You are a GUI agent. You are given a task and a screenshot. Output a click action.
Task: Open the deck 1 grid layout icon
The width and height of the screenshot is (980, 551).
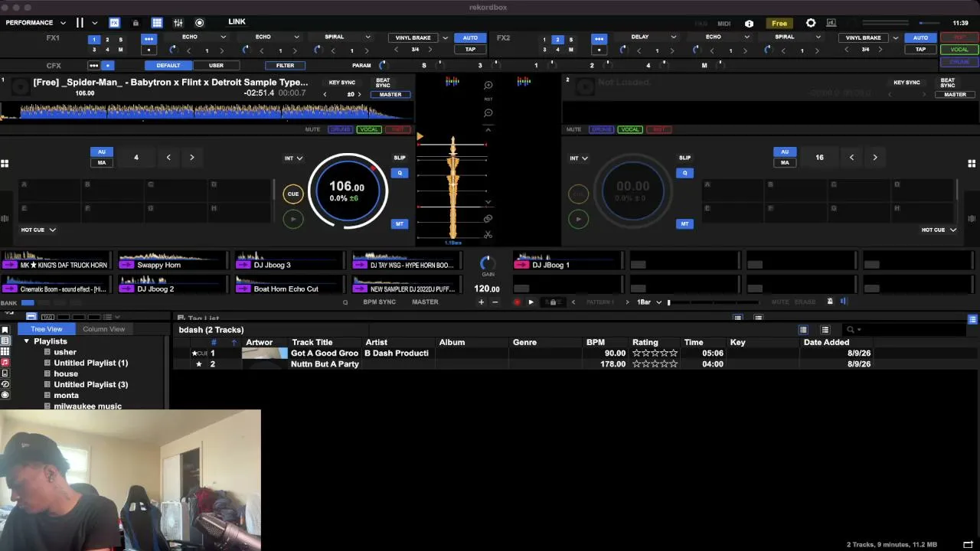click(5, 163)
